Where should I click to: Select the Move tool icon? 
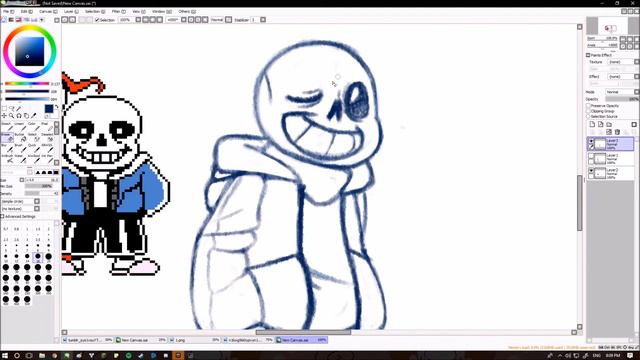[4, 116]
